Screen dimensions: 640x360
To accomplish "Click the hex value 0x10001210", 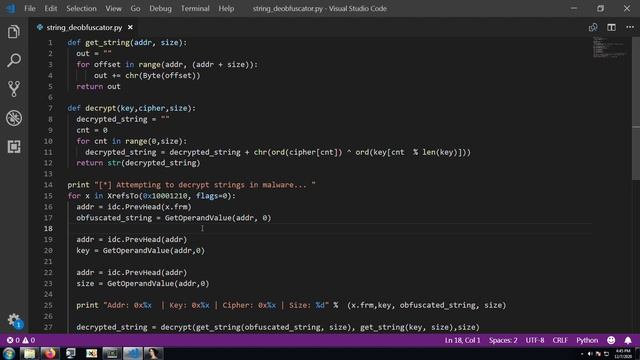I will pyautogui.click(x=165, y=196).
